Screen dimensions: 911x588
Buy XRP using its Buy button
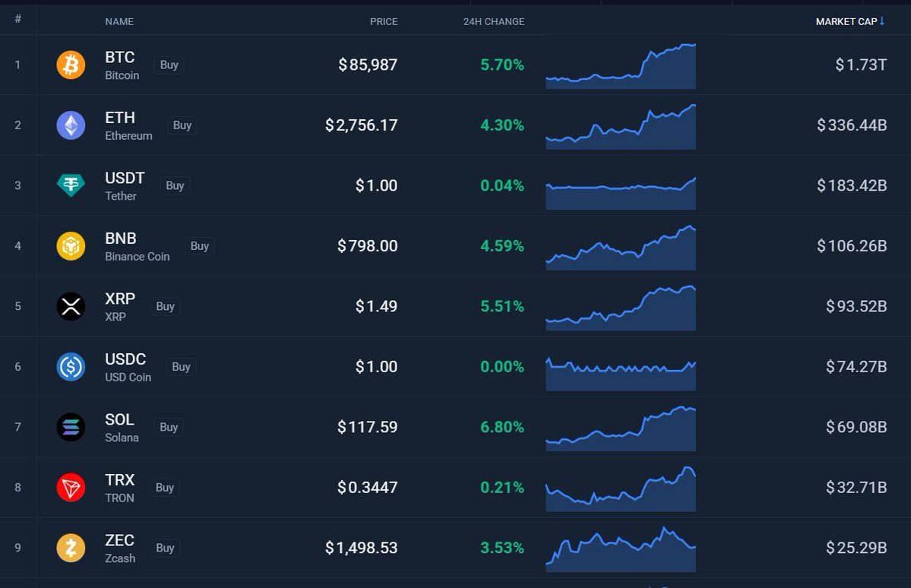[x=165, y=306]
